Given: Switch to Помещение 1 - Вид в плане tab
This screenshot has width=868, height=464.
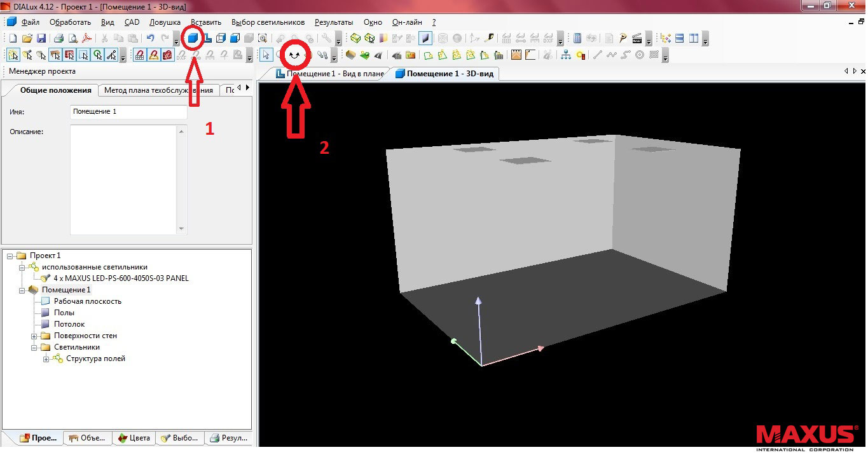Looking at the screenshot, I should click(x=329, y=74).
